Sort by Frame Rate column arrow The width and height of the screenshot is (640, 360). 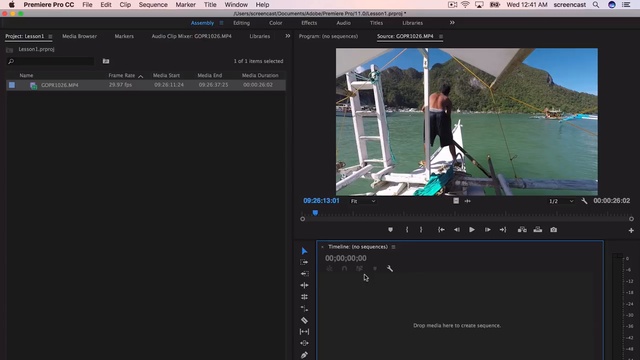[140, 76]
